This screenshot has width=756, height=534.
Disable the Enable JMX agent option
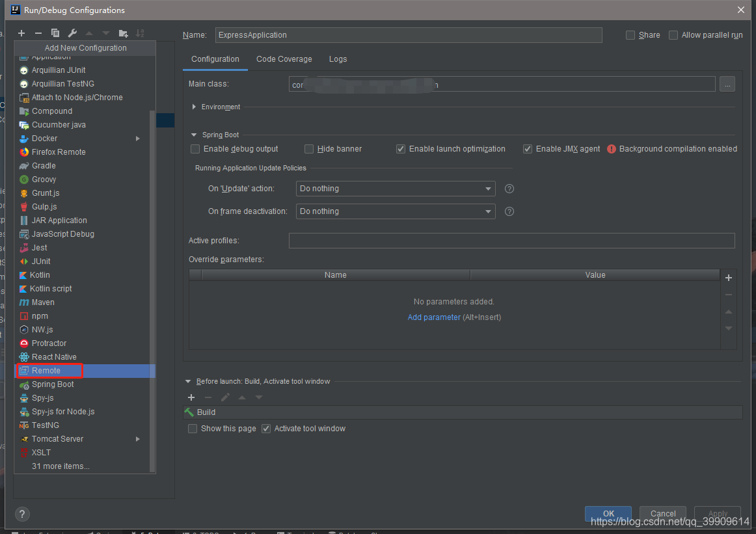(527, 149)
